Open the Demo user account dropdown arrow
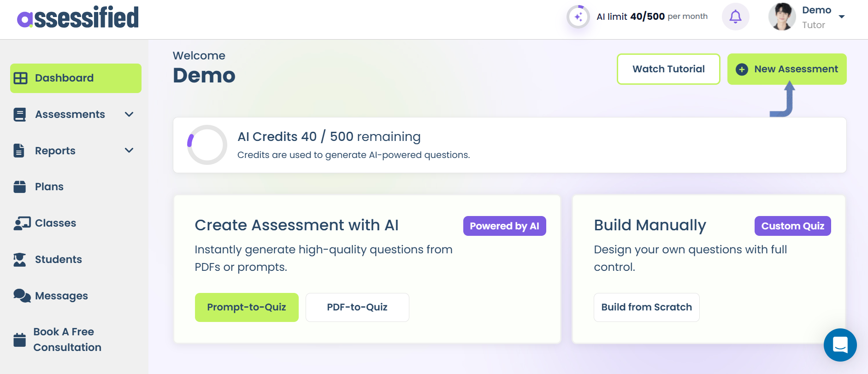This screenshot has width=868, height=374. pyautogui.click(x=842, y=17)
